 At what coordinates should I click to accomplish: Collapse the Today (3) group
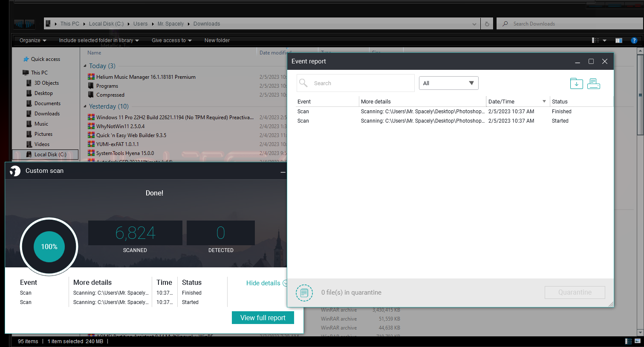85,66
